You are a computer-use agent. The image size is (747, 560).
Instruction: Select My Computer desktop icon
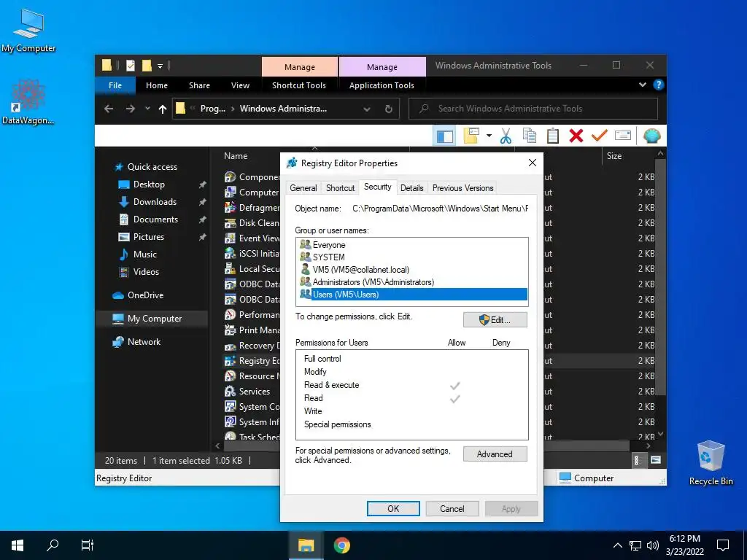click(28, 31)
